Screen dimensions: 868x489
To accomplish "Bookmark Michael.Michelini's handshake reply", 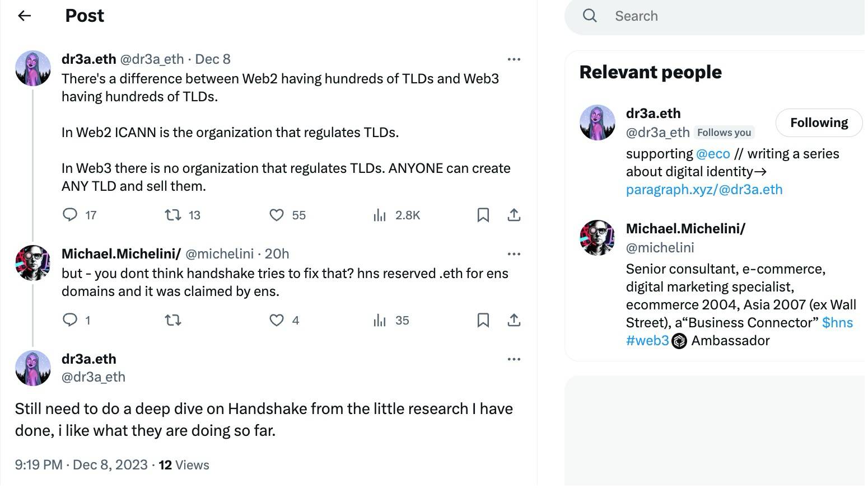I will [483, 320].
